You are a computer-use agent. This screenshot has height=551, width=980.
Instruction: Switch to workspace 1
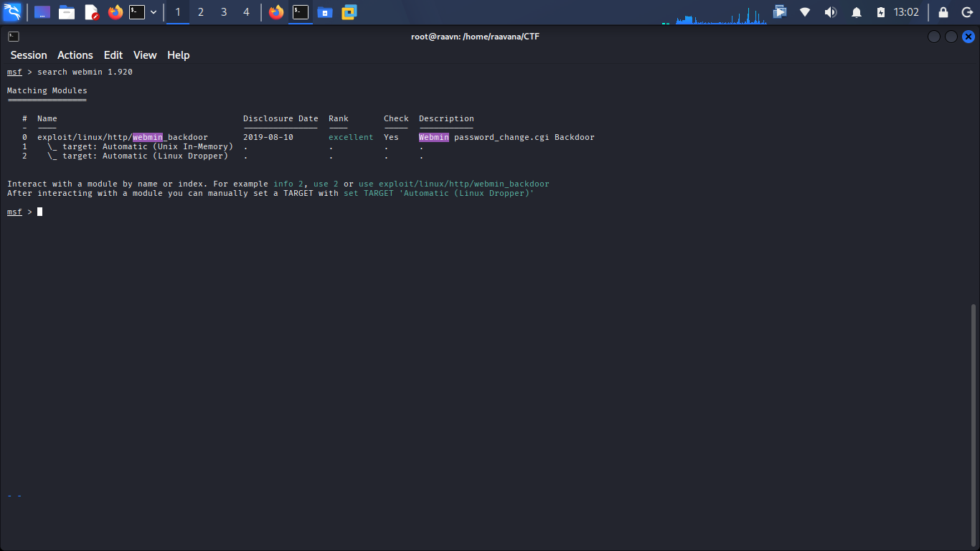(178, 12)
